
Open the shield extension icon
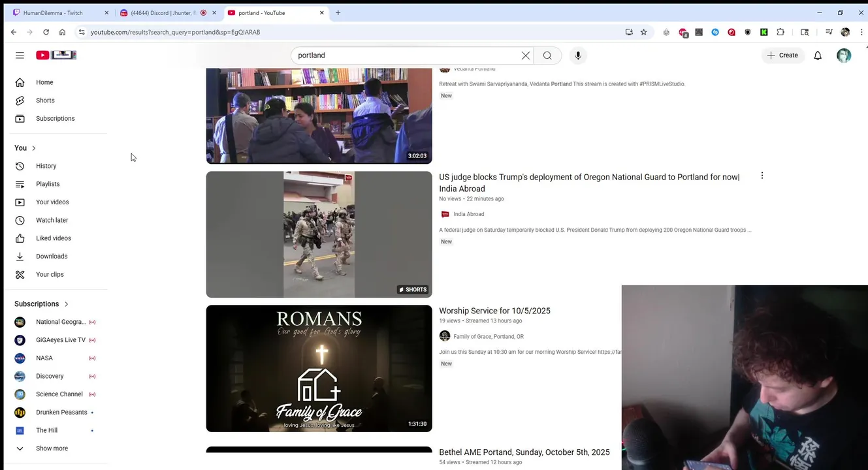[x=748, y=32]
